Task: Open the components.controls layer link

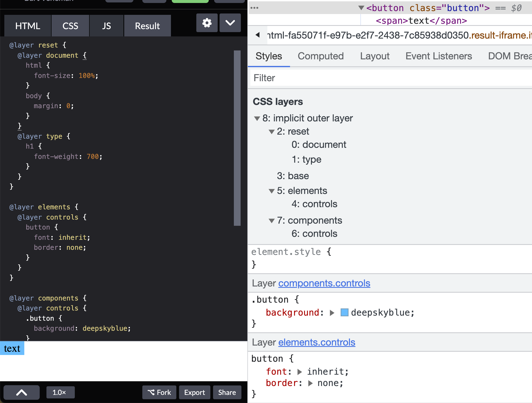Action: pos(324,283)
